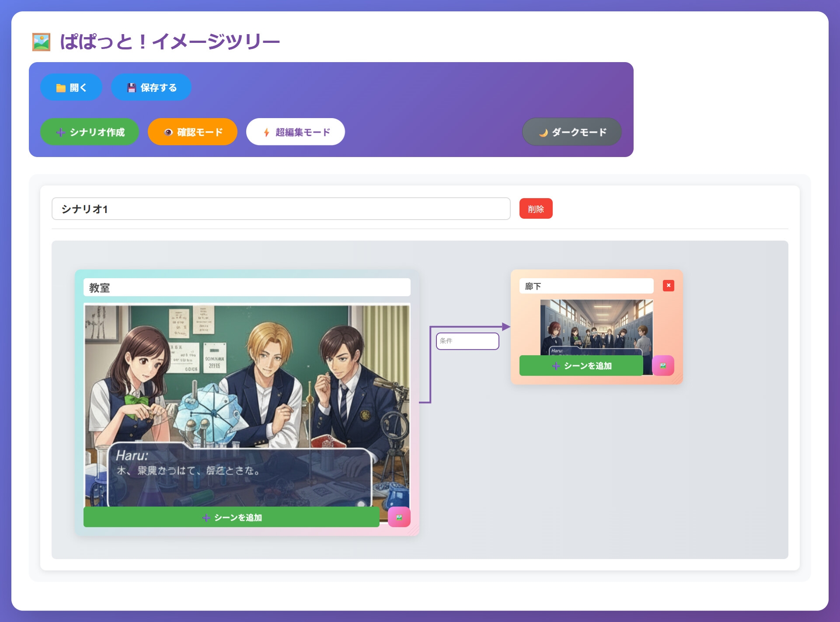Click the 条件 condition input field

coord(467,341)
